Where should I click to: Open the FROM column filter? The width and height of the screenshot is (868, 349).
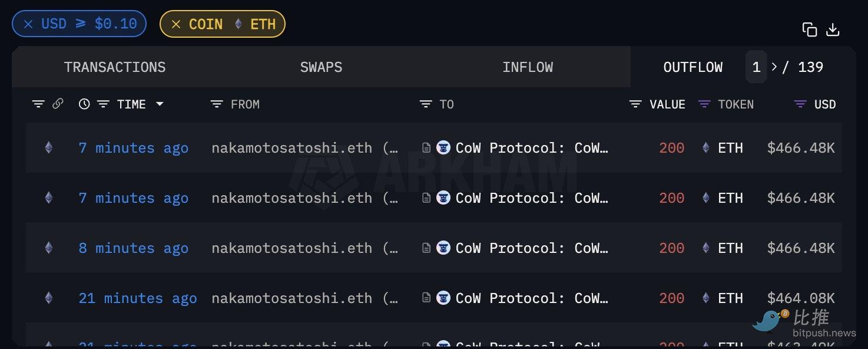[217, 104]
